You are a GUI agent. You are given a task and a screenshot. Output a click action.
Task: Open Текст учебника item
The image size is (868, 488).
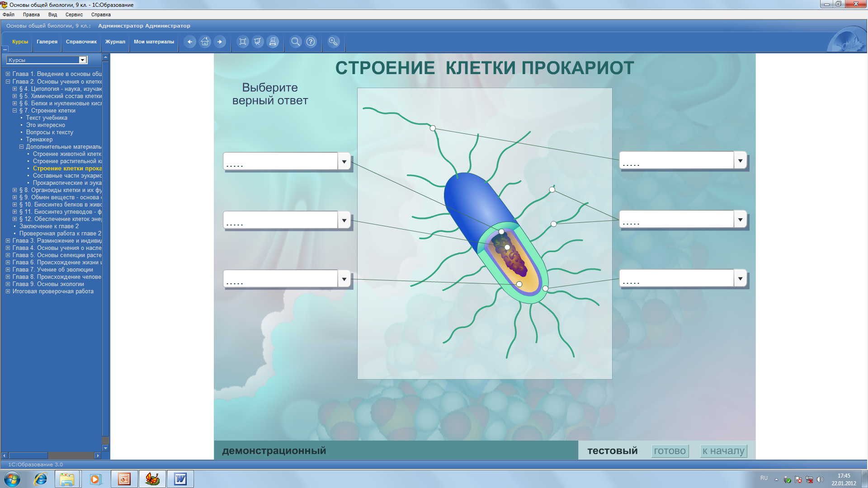click(47, 118)
